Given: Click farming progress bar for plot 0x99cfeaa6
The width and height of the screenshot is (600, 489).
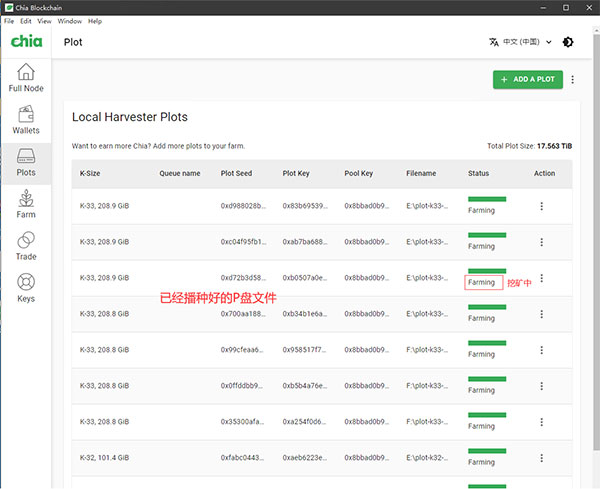Looking at the screenshot, I should pyautogui.click(x=487, y=343).
